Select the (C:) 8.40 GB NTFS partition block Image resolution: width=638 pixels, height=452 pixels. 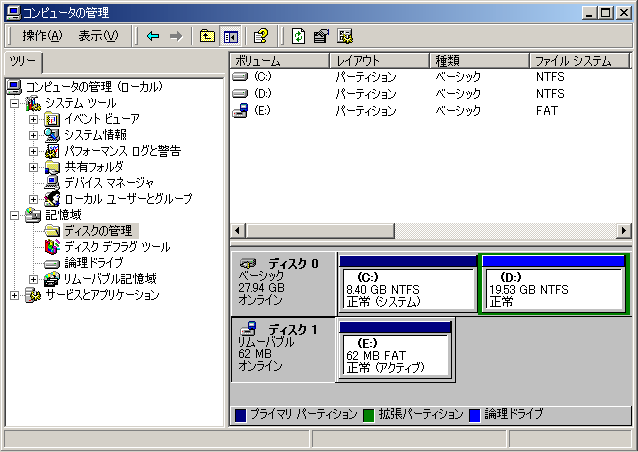click(408, 284)
